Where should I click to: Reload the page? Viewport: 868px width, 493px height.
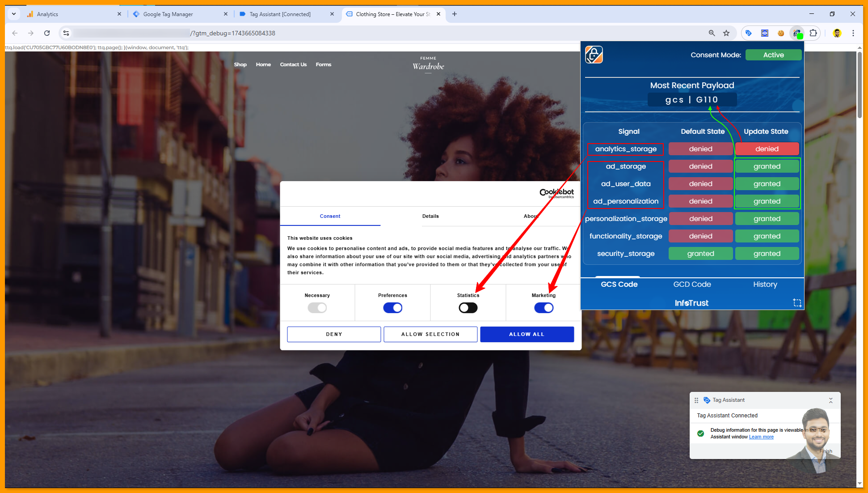47,33
